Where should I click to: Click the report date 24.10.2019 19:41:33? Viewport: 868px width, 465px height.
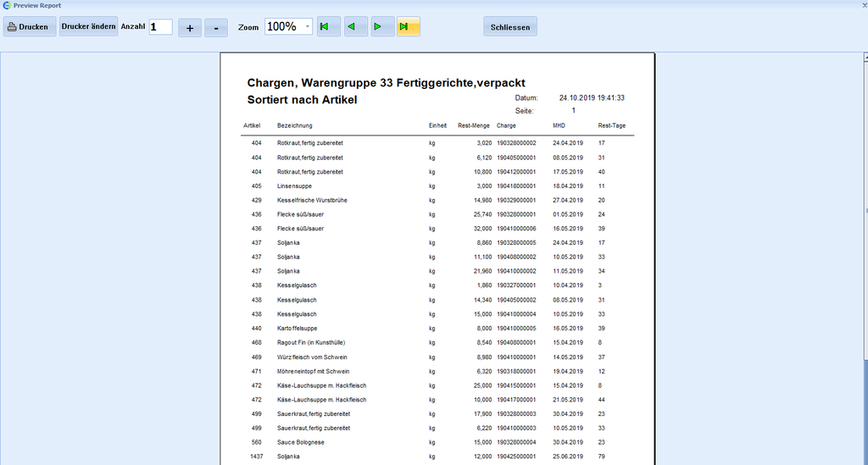tap(592, 98)
